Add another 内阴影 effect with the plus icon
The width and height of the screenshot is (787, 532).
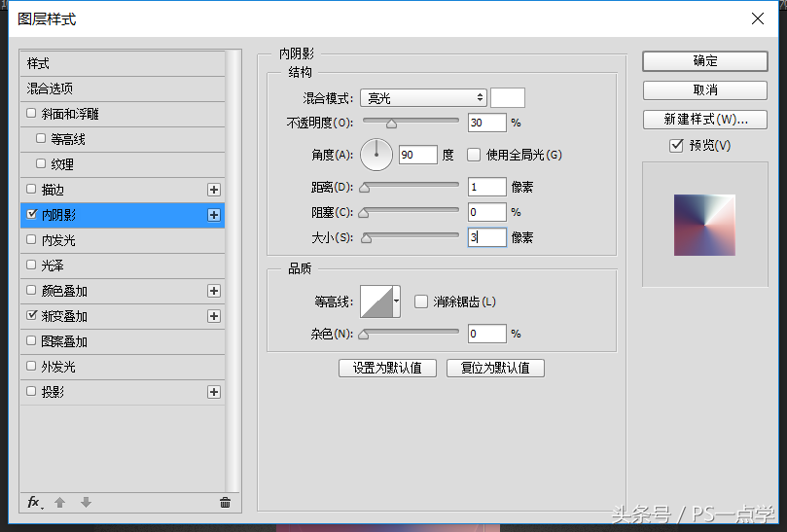(x=214, y=215)
